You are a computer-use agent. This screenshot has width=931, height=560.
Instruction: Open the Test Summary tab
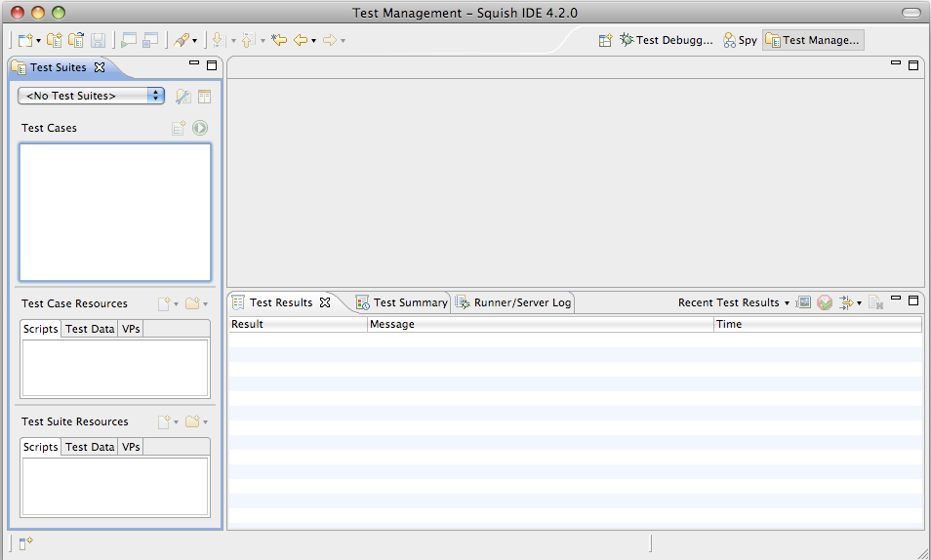[x=402, y=302]
